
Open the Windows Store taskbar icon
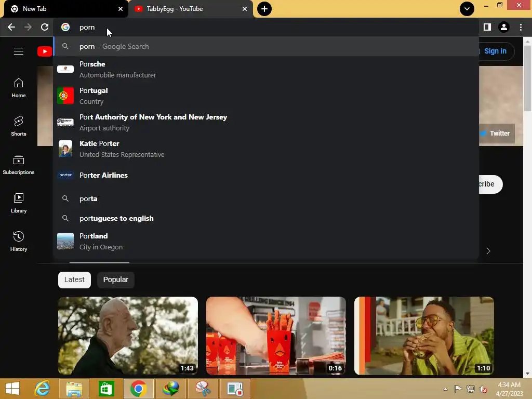[106, 389]
